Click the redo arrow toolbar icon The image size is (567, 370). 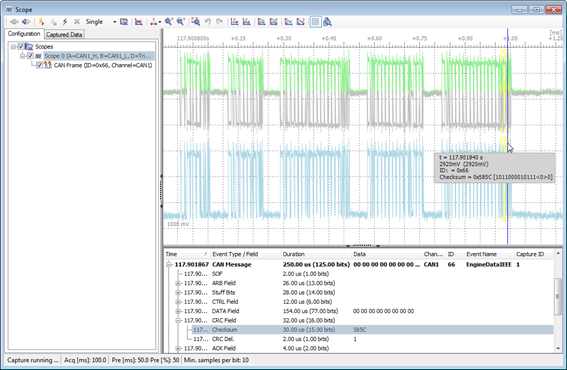219,22
